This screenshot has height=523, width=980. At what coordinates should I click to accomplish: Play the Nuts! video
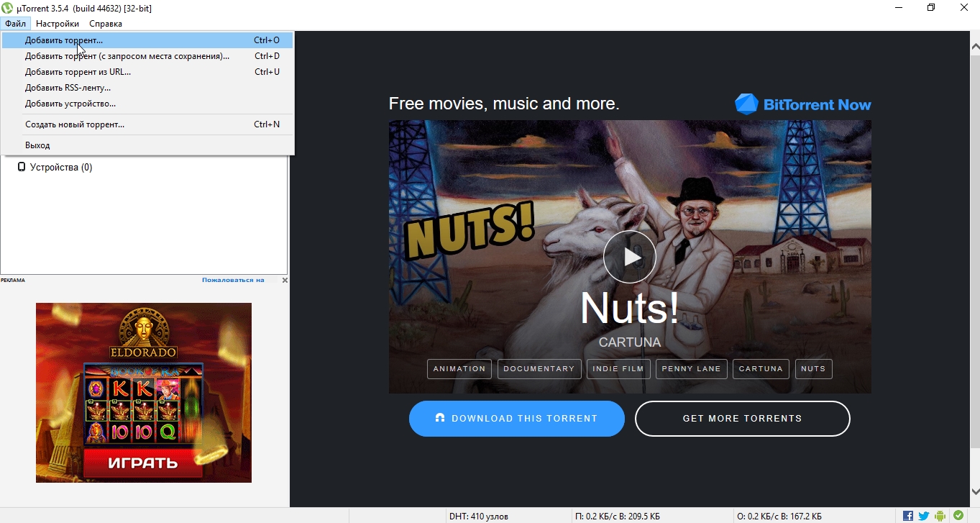(630, 256)
